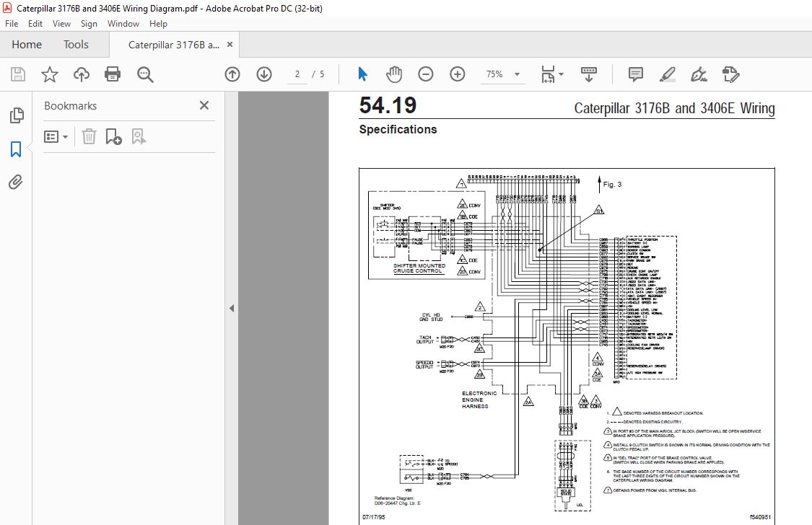Screen dimensions: 812x525
Task: Go to previous page arrow
Action: [x=232, y=74]
